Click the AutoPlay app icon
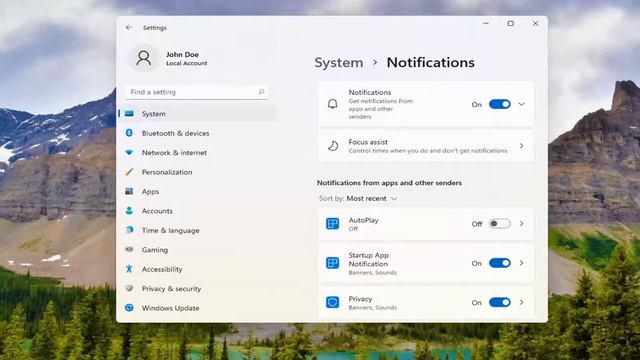The width and height of the screenshot is (640, 360). tap(332, 224)
